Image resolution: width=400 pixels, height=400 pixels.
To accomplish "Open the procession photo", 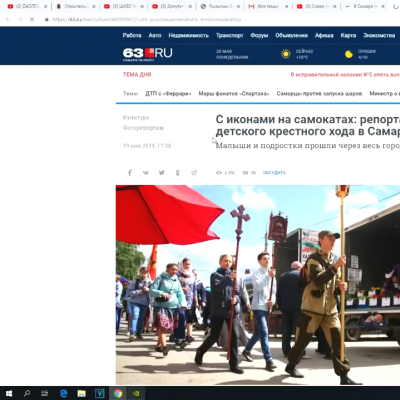I will [x=258, y=285].
